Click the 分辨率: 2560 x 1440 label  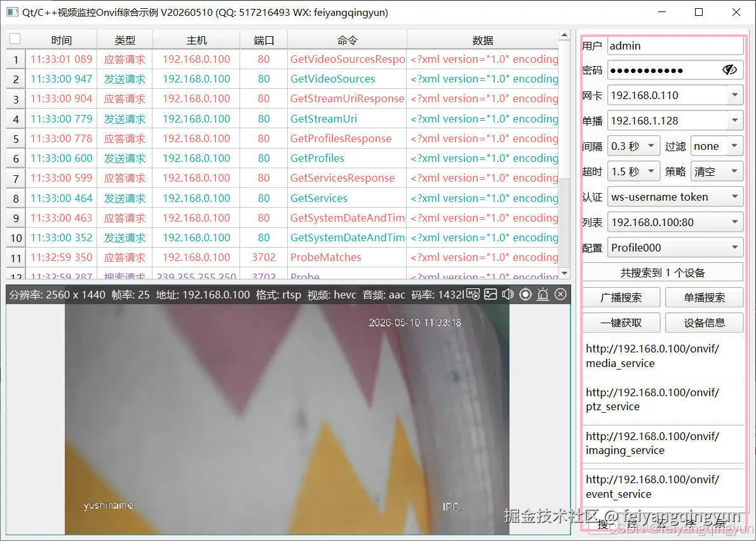click(x=57, y=295)
